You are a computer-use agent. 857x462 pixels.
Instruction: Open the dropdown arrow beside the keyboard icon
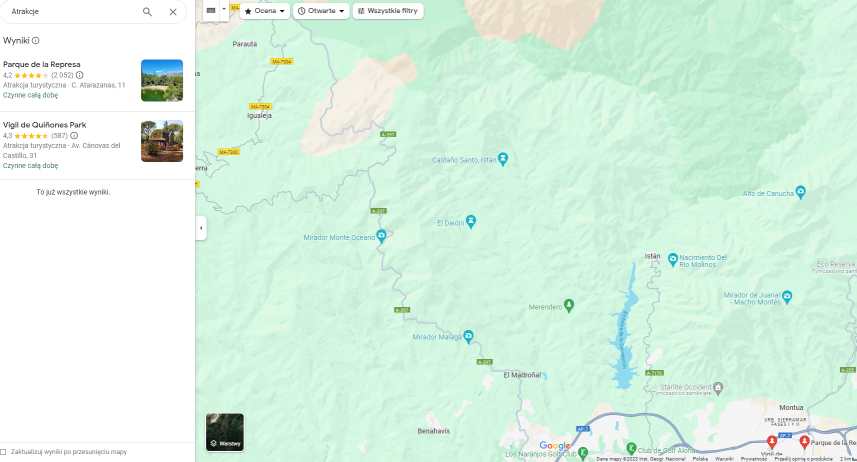tap(224, 10)
